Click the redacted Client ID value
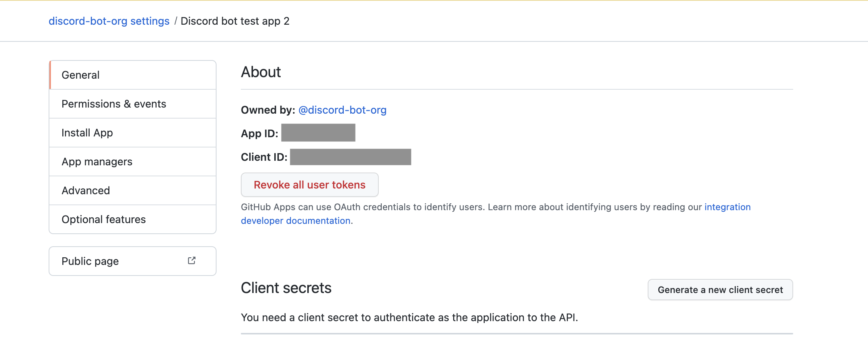This screenshot has width=868, height=358. tap(351, 157)
